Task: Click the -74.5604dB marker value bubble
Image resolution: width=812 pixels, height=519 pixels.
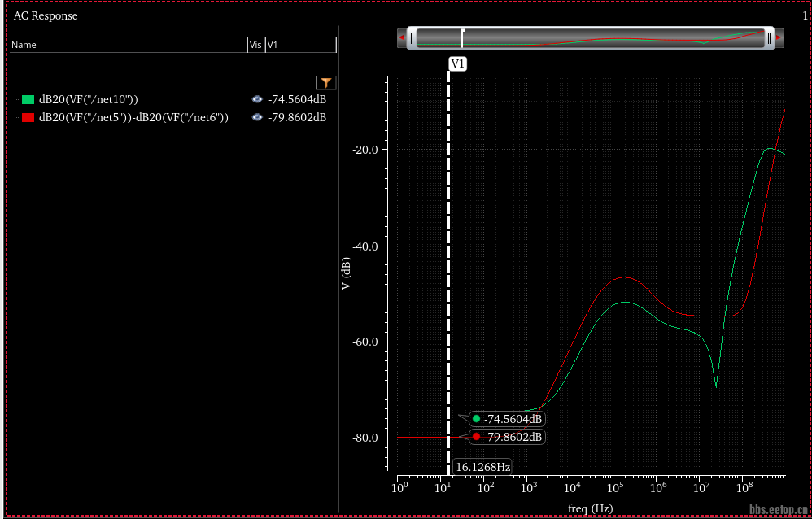Action: (x=508, y=418)
